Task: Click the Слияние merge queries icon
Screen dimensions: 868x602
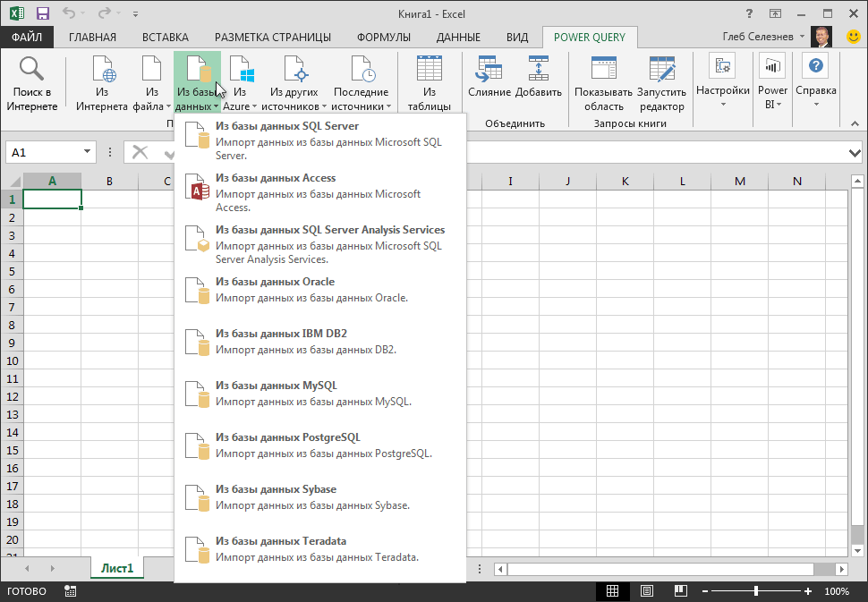Action: pyautogui.click(x=489, y=69)
